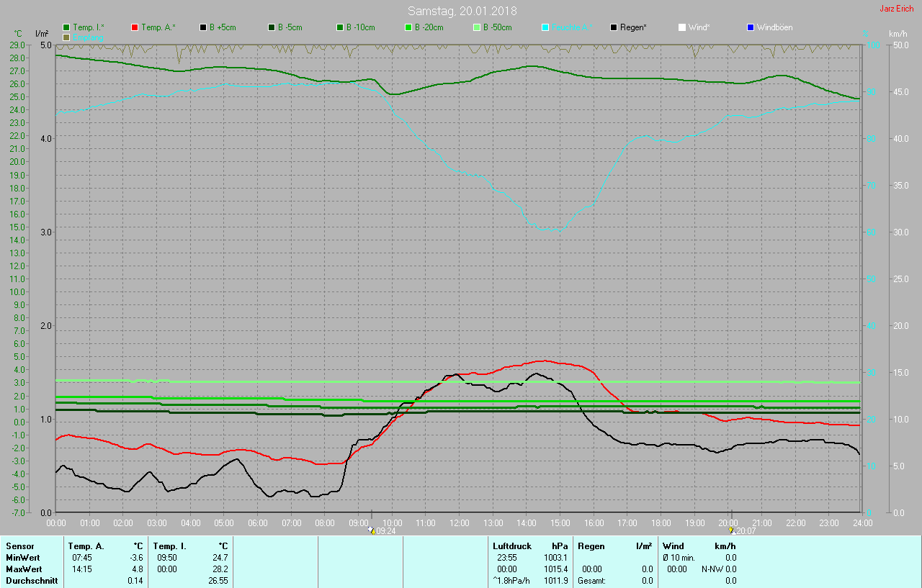922x588 pixels.
Task: Click the blue Windböen legend square
Action: point(751,27)
